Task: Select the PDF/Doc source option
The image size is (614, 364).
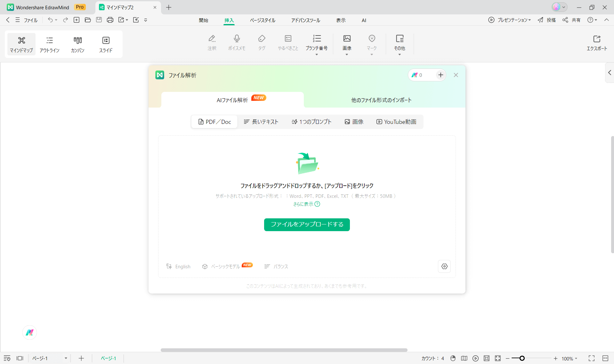Action: [x=214, y=122]
